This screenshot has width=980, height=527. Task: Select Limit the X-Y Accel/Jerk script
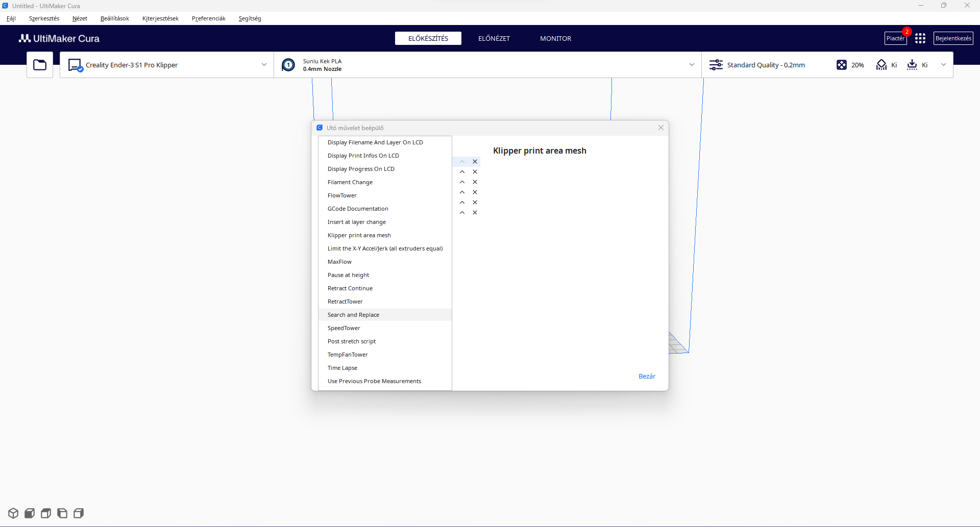tap(385, 248)
